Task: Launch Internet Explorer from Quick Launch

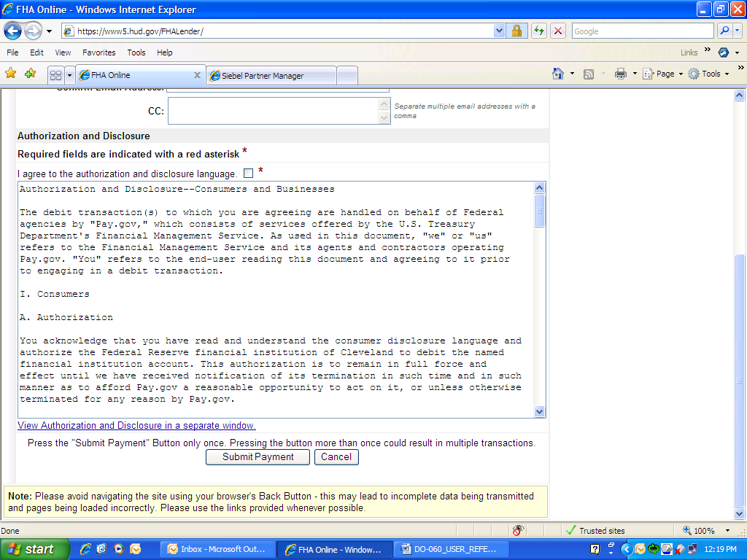Action: [x=85, y=549]
